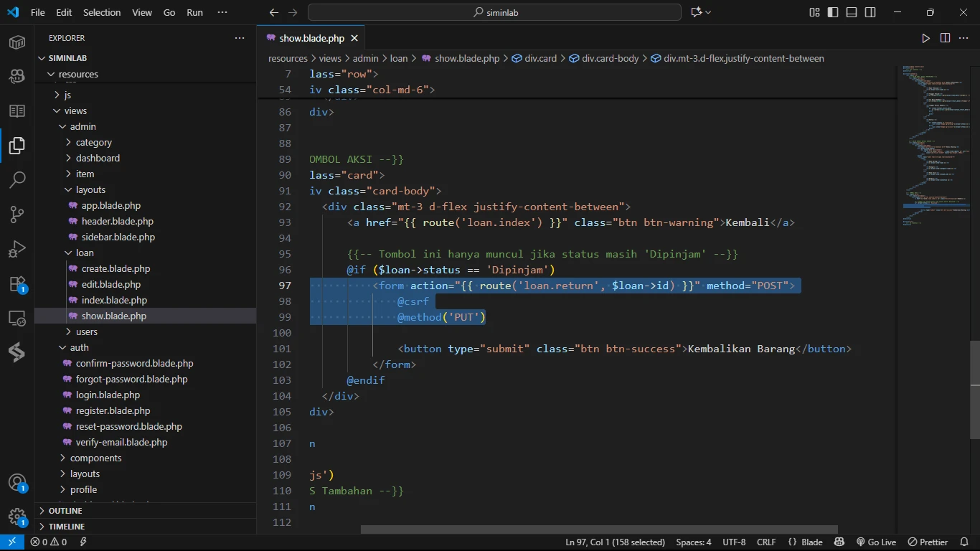Click the Run Code play icon
Viewport: 980px width, 551px height.
click(925, 38)
